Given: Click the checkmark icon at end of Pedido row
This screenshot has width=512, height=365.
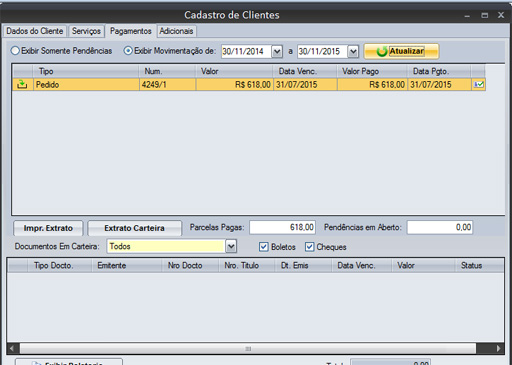Looking at the screenshot, I should pos(479,85).
